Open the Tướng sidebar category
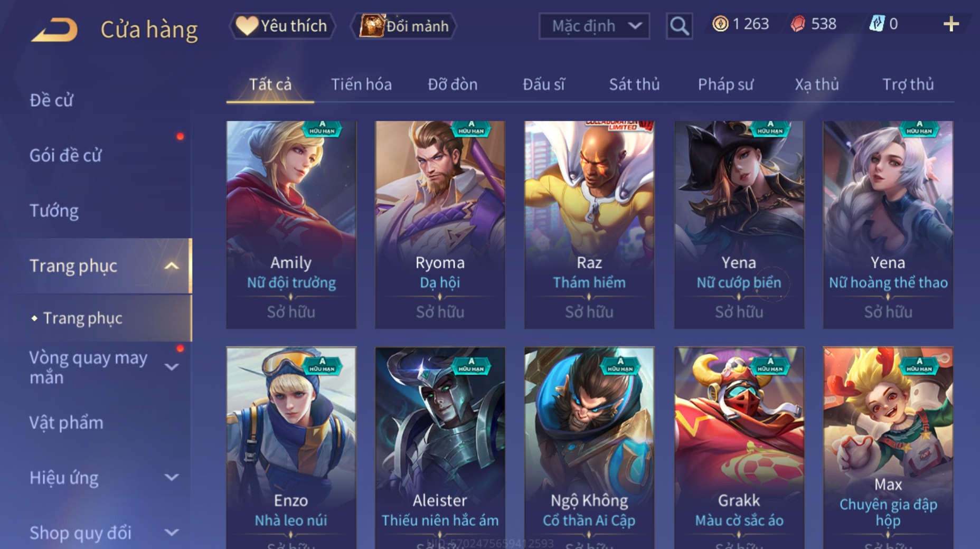This screenshot has width=980, height=549. (x=54, y=211)
